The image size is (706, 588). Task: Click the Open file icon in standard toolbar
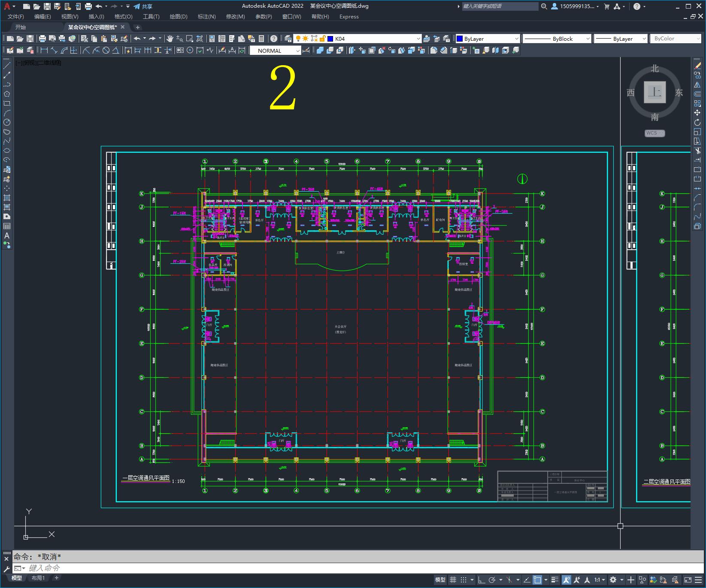pyautogui.click(x=20, y=39)
